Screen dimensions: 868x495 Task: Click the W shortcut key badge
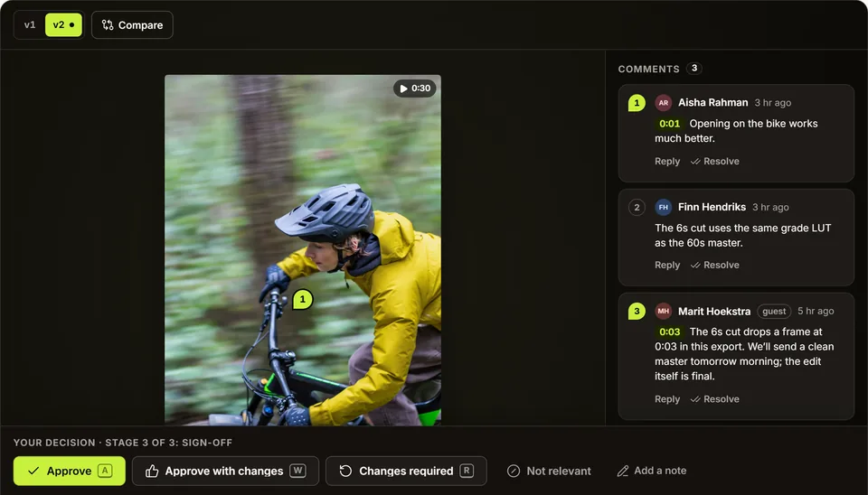click(x=297, y=471)
